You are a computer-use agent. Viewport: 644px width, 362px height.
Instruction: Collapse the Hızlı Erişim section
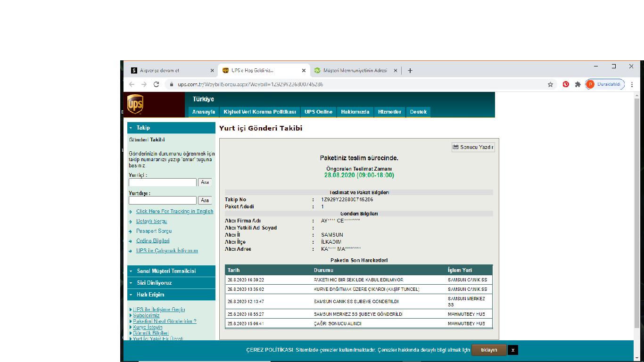click(171, 295)
